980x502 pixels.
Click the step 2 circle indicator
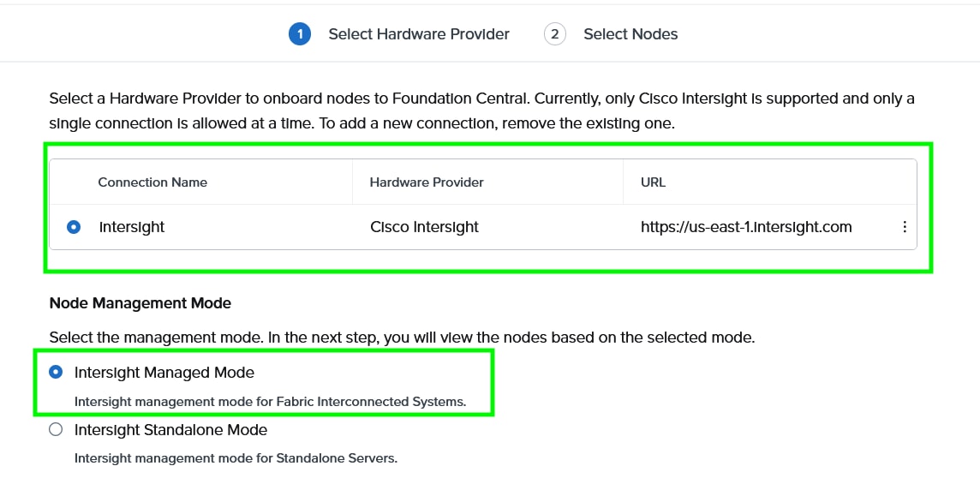(x=554, y=34)
